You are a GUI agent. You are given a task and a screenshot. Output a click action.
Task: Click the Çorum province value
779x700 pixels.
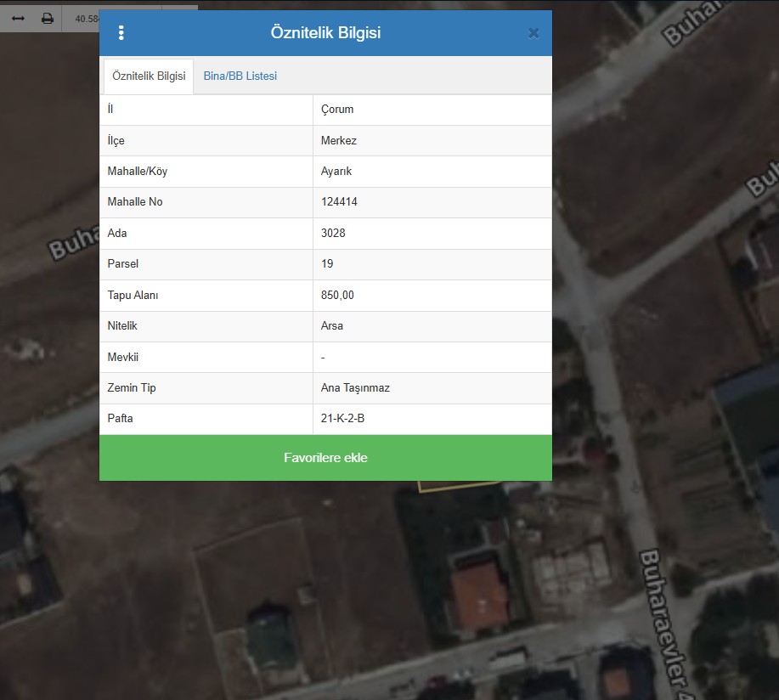coord(337,110)
